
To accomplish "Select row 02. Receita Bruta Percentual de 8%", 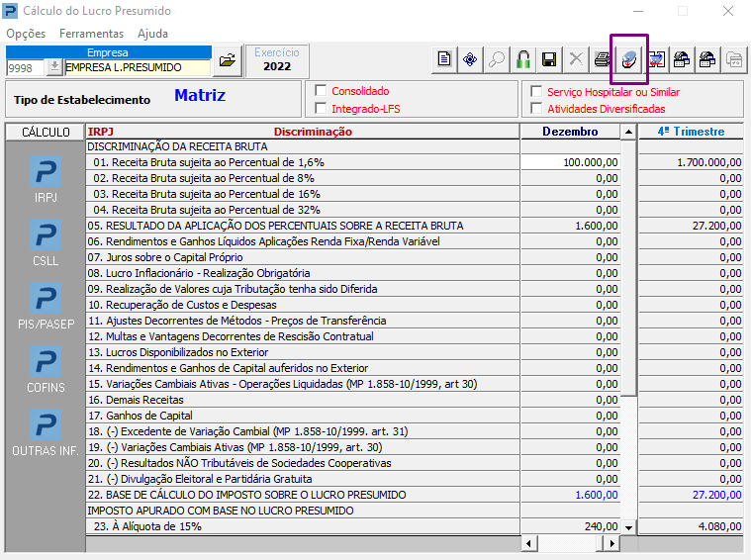I will pos(303,178).
